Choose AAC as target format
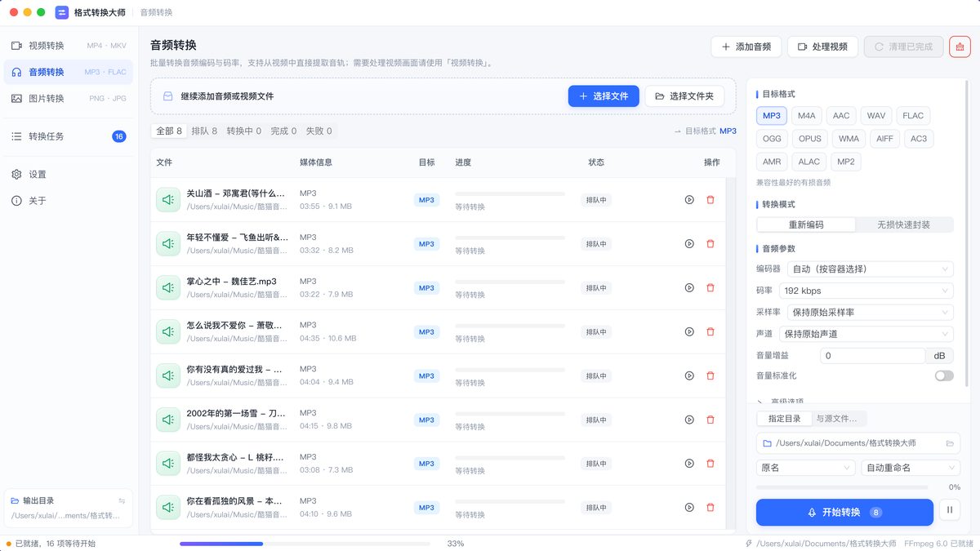The width and height of the screenshot is (980, 551). click(x=841, y=116)
